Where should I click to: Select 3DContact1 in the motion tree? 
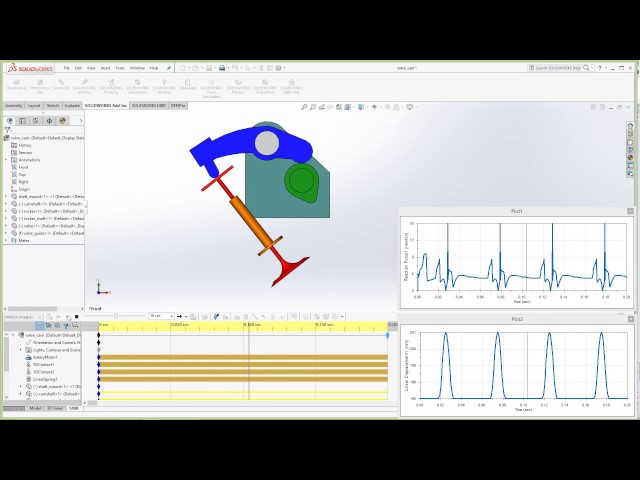point(43,365)
